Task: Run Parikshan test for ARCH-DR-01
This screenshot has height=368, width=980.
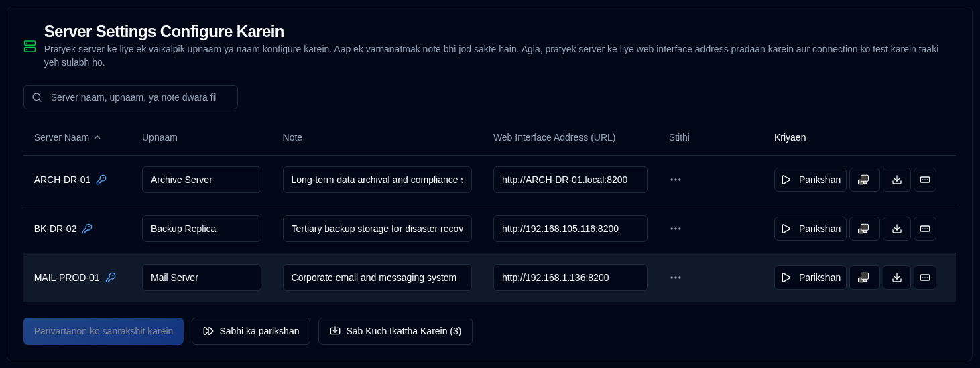Action: point(810,180)
